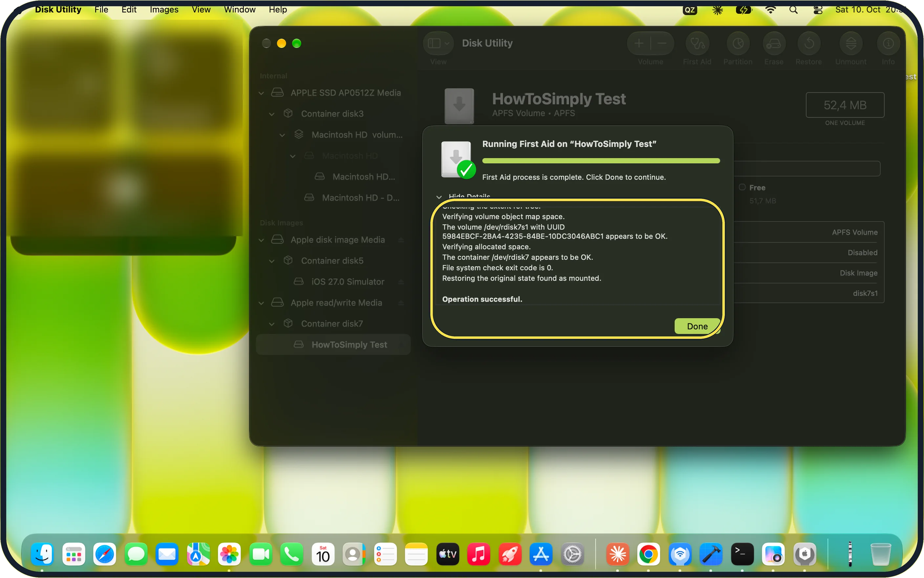924x578 pixels.
Task: Collapse the Hide Details disclosure
Action: tap(439, 196)
